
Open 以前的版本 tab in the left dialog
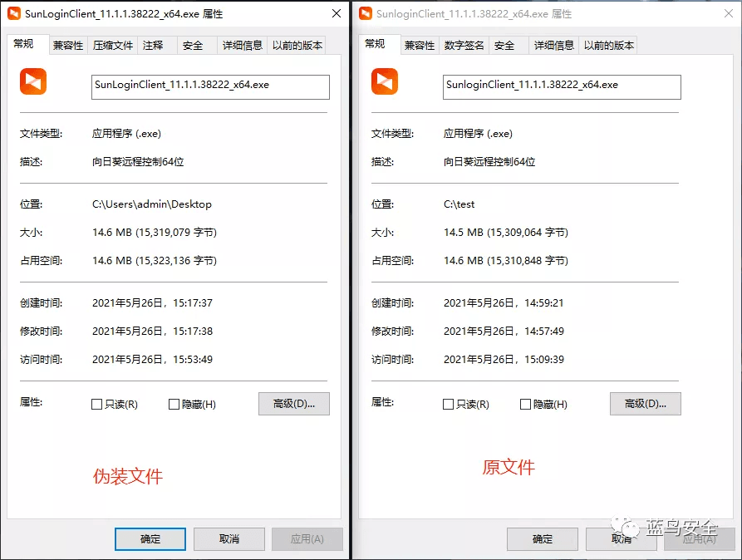(297, 46)
